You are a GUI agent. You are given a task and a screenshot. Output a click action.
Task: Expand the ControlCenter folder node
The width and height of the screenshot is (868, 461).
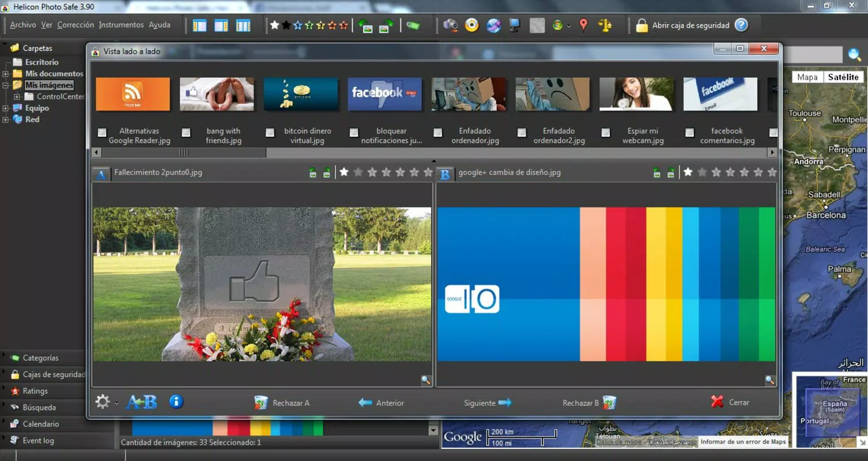pos(17,97)
